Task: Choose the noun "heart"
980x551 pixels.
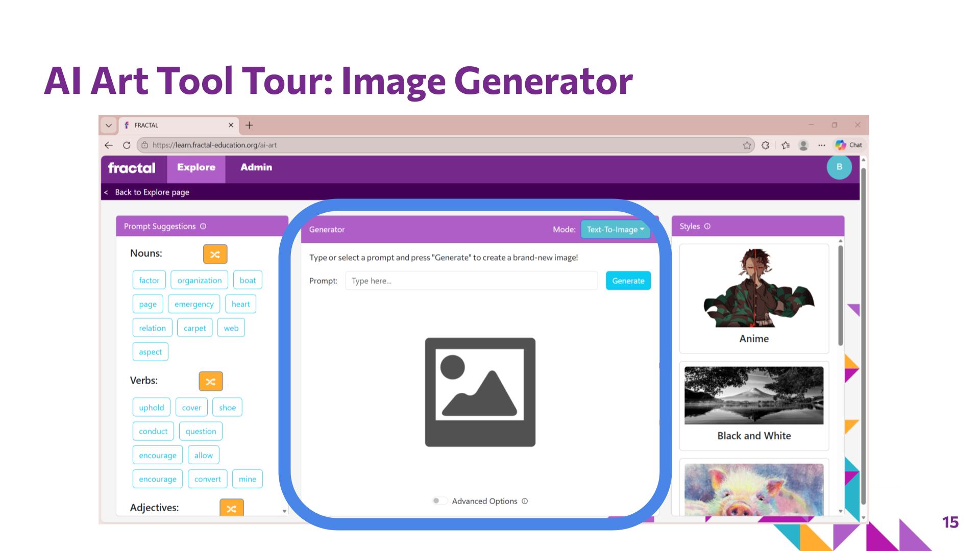Action: pos(241,304)
